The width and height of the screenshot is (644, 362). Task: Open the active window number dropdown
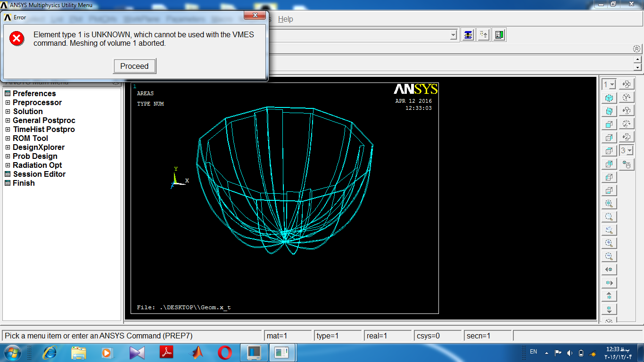coord(612,84)
